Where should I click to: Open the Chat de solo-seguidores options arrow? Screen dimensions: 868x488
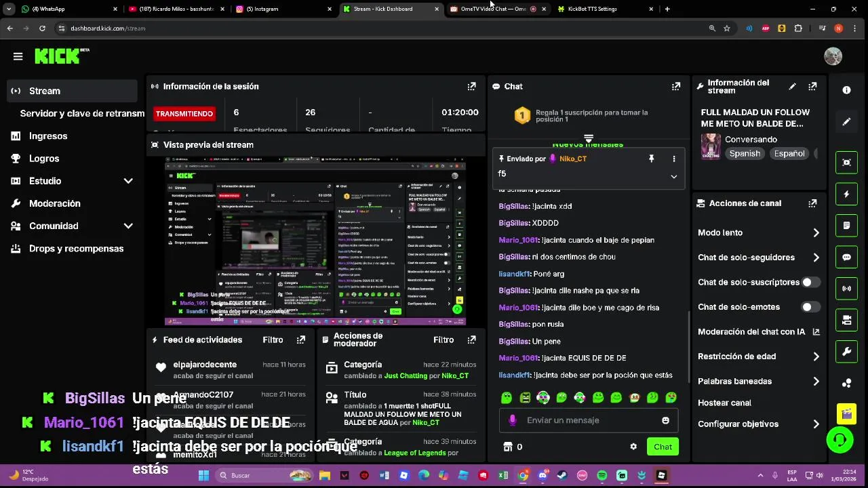click(816, 258)
